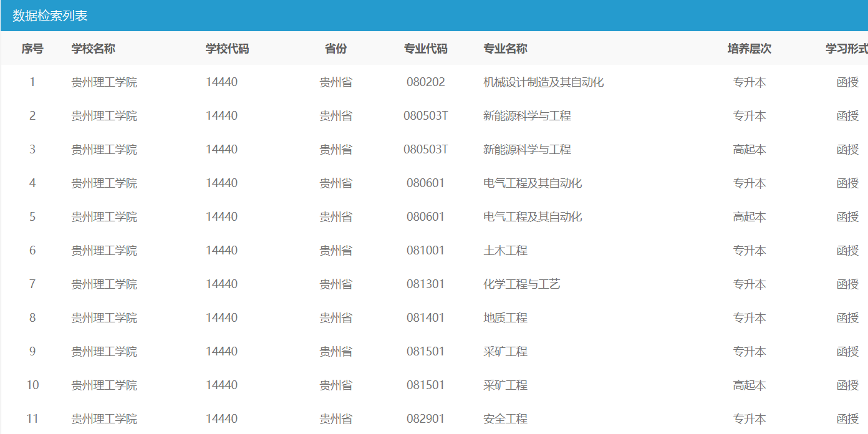Click code 080503T in row 2

click(426, 116)
